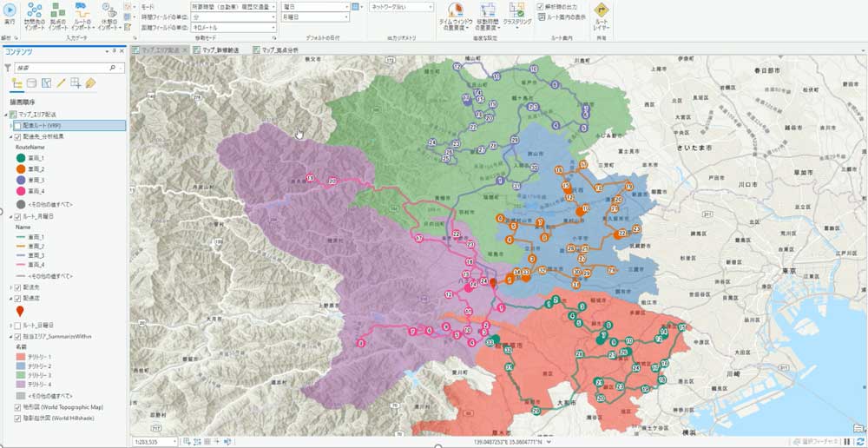Click the list by labeling tag icon
868x448 pixels.
tap(90, 83)
